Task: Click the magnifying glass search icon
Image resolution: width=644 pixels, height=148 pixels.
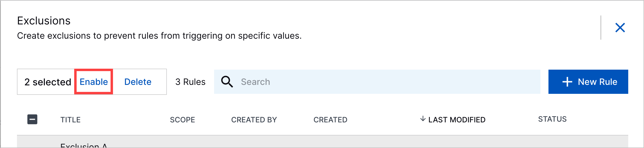Action: click(227, 82)
